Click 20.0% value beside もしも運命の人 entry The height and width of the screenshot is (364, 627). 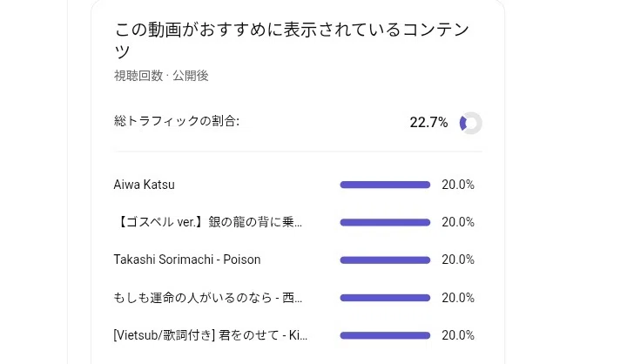click(458, 298)
